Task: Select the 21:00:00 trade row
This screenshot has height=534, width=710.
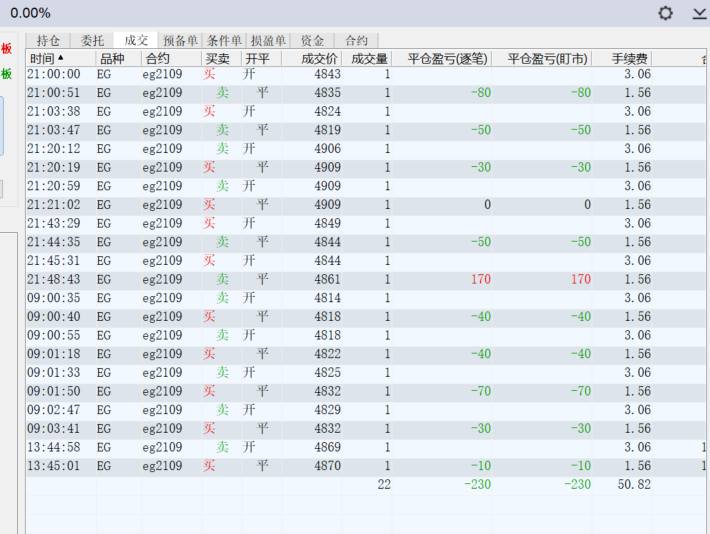Action: [x=365, y=74]
